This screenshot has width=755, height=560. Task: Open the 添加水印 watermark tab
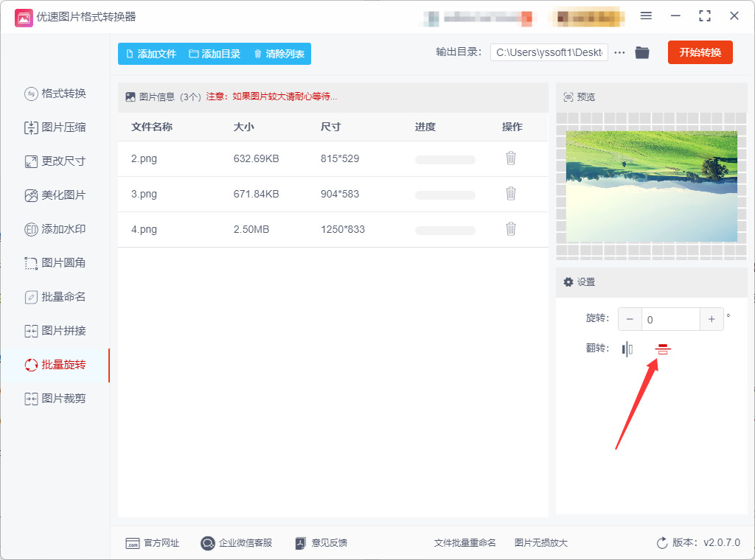[55, 229]
